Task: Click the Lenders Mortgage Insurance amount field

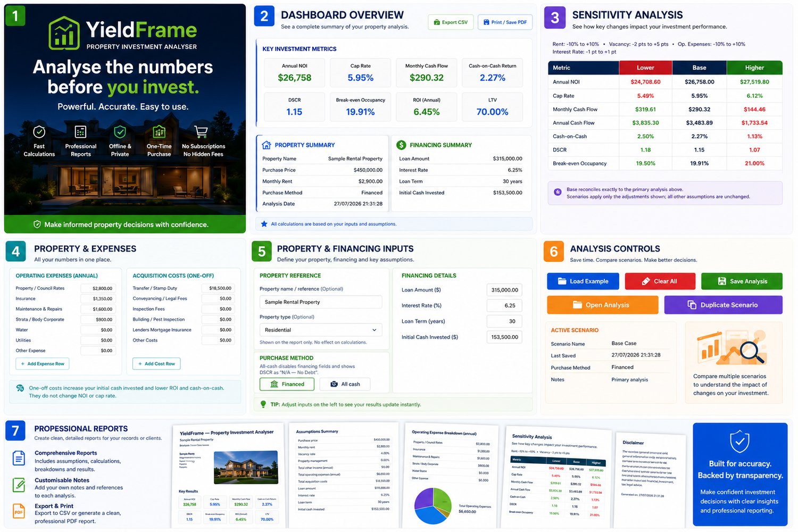Action: (218, 330)
